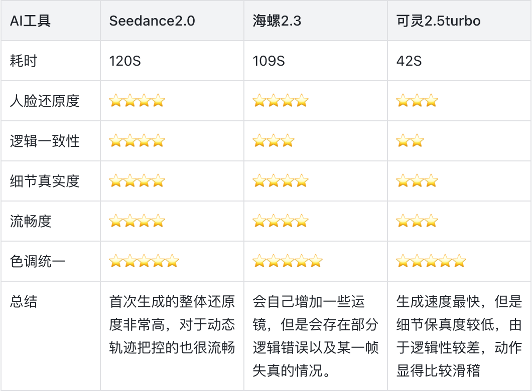The height and width of the screenshot is (392, 532).
Task: Select the Seedance2.0 summary text
Action: pyautogui.click(x=172, y=325)
